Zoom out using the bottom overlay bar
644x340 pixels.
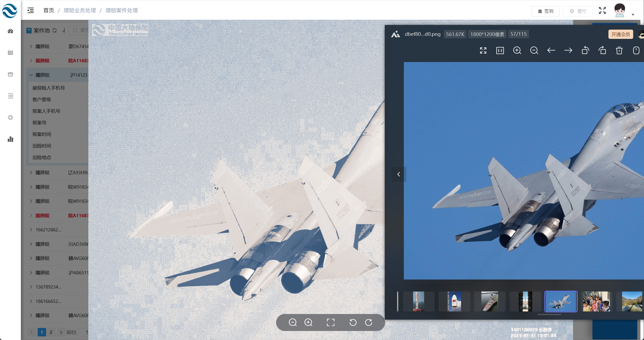coord(292,322)
